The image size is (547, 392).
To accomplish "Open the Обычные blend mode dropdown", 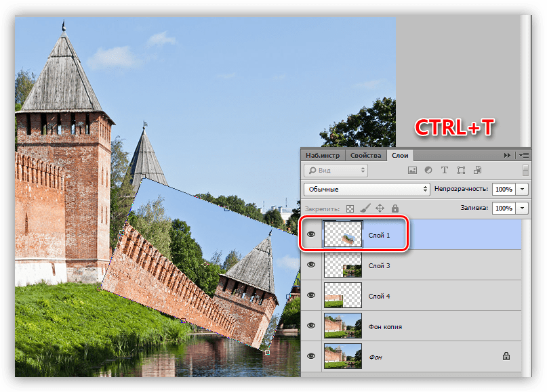I will pos(367,190).
